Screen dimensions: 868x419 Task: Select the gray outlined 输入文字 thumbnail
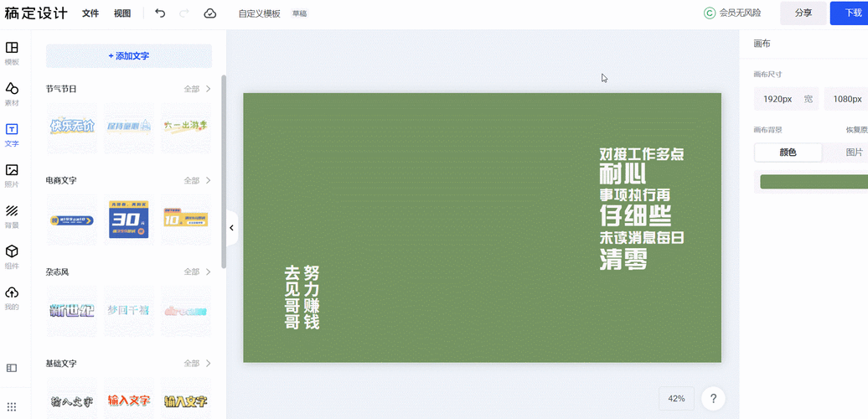pyautogui.click(x=72, y=400)
